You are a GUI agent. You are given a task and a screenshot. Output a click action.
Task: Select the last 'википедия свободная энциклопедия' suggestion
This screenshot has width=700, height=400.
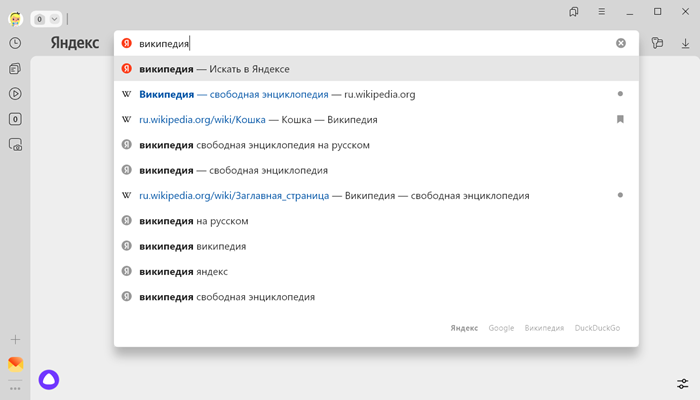(376, 297)
